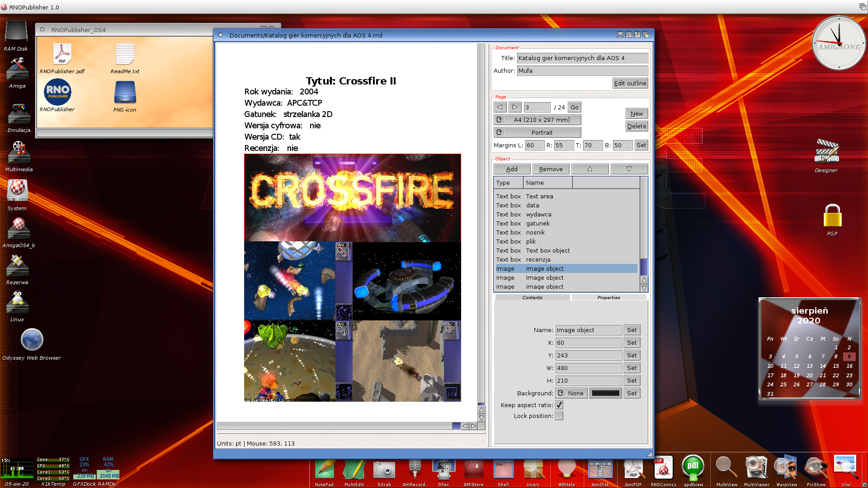This screenshot has width=868, height=488.
Task: Switch to the Properties tab
Action: (609, 297)
